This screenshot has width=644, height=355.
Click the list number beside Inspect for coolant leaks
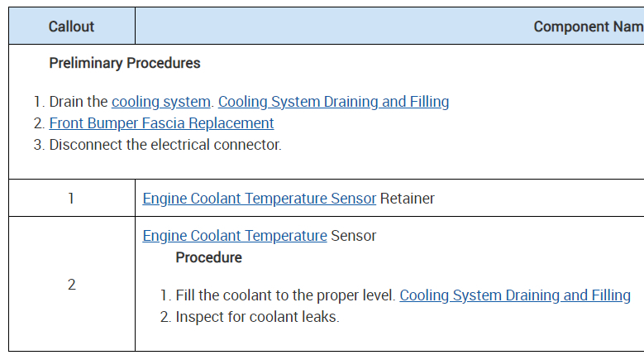point(165,317)
